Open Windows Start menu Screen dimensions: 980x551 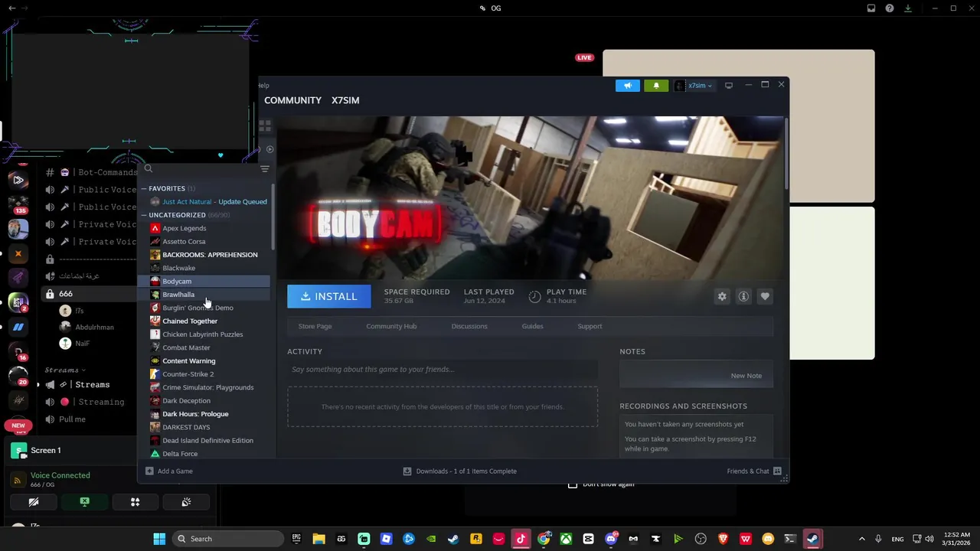pyautogui.click(x=159, y=539)
